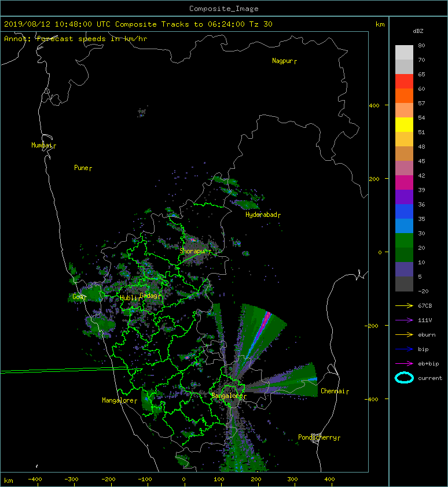The height and width of the screenshot is (487, 448).
Task: Click the Hyderabad city label
Action: pos(261,215)
